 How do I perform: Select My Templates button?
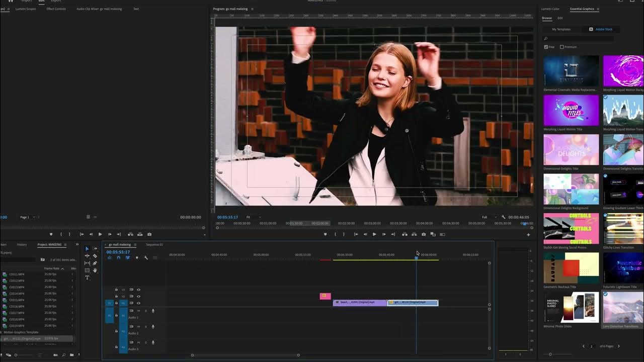561,29
